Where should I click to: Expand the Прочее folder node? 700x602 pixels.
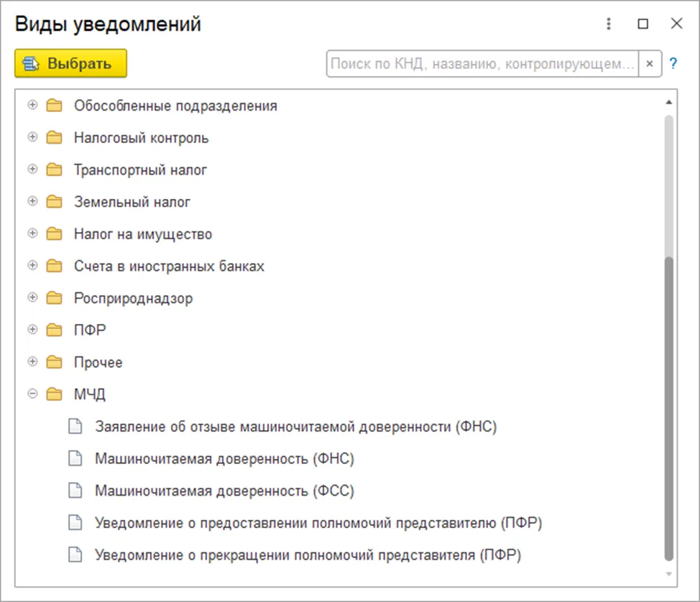pyautogui.click(x=32, y=363)
